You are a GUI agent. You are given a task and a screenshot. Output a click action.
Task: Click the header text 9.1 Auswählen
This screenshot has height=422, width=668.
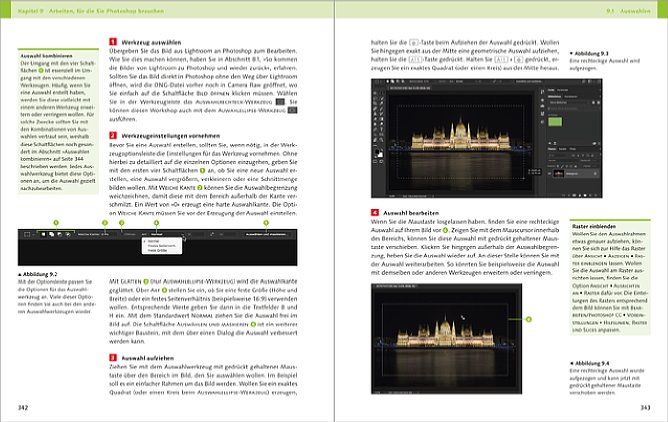[628, 11]
